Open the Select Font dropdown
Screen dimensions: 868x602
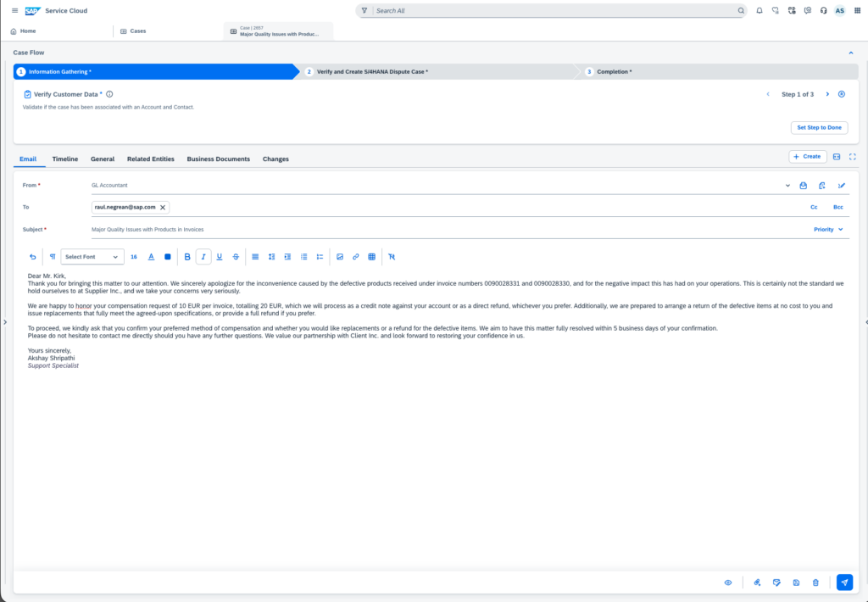92,256
